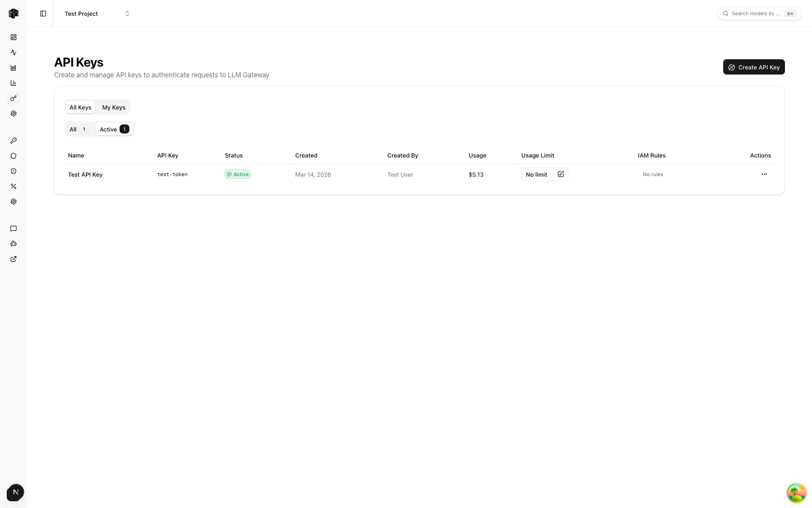Click the shield alert icon in sidebar

(x=14, y=171)
